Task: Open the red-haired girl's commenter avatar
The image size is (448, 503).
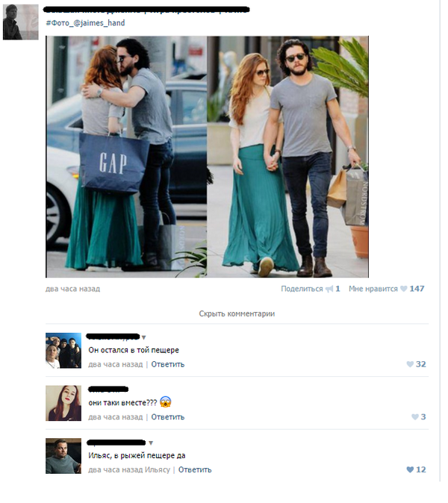Action: tap(63, 403)
